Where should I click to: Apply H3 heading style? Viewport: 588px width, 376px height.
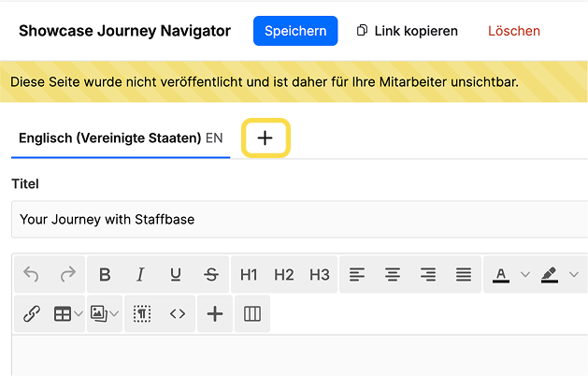click(x=320, y=275)
